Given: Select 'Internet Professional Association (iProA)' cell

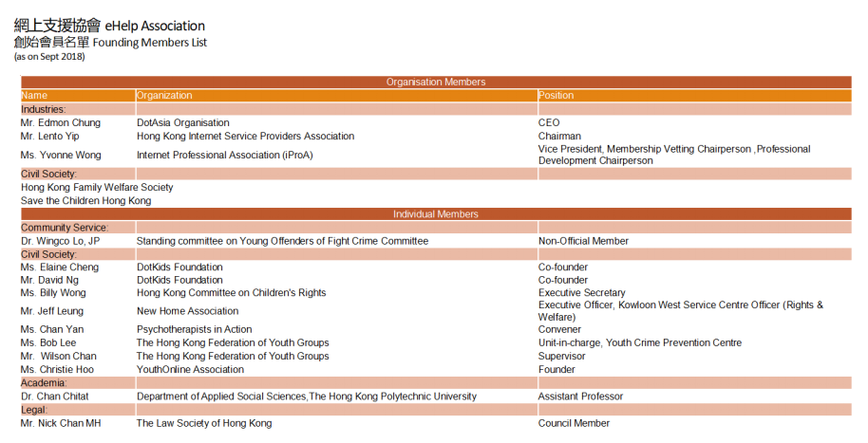Looking at the screenshot, I should click(x=225, y=155).
